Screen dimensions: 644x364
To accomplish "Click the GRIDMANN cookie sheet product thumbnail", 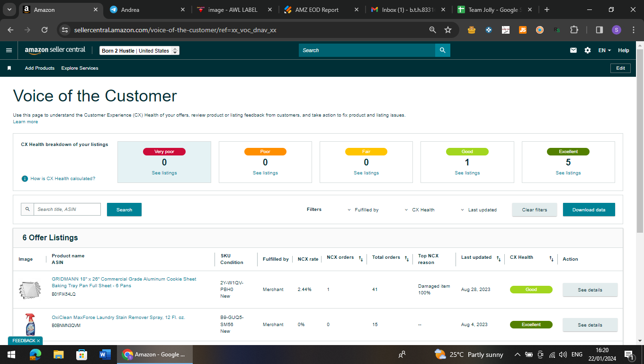I will pos(30,290).
